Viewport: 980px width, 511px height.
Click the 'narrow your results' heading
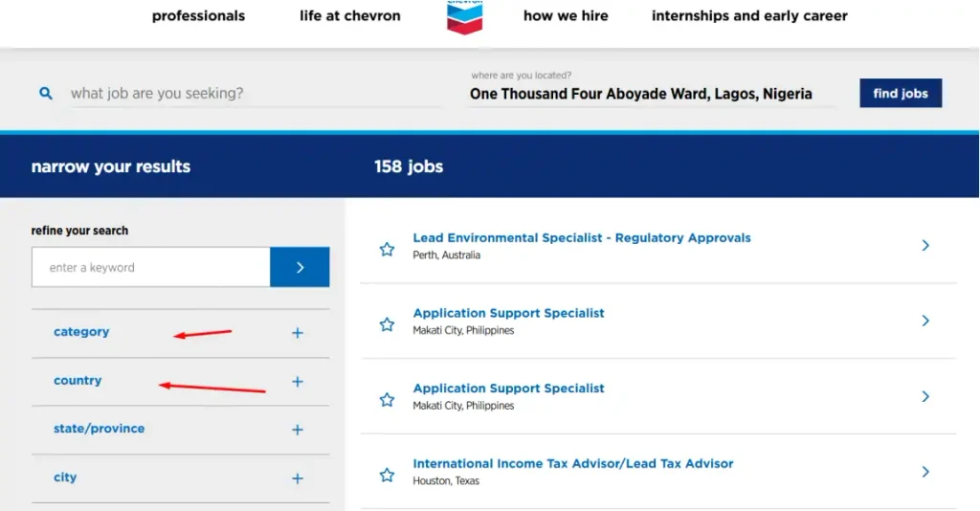pyautogui.click(x=111, y=167)
